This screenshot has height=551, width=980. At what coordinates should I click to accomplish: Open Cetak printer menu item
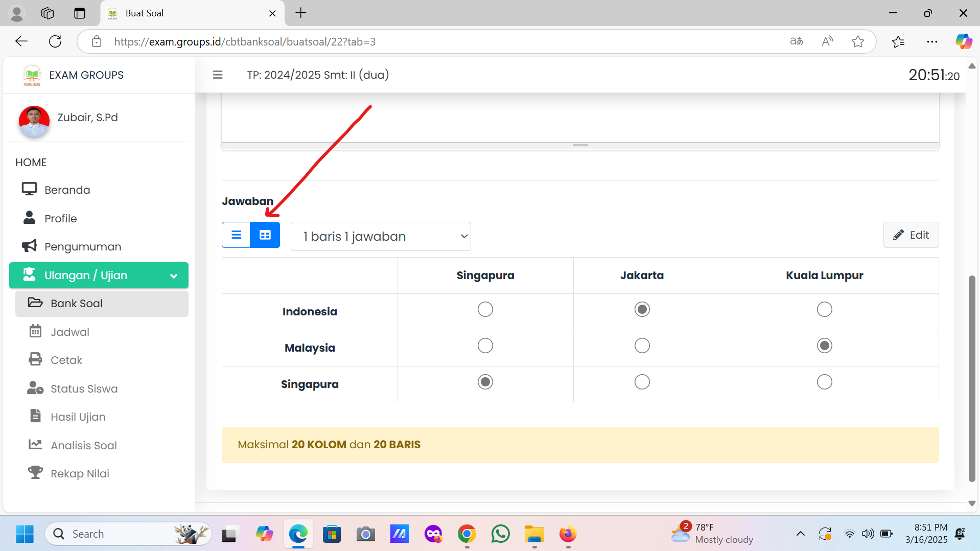[66, 360]
